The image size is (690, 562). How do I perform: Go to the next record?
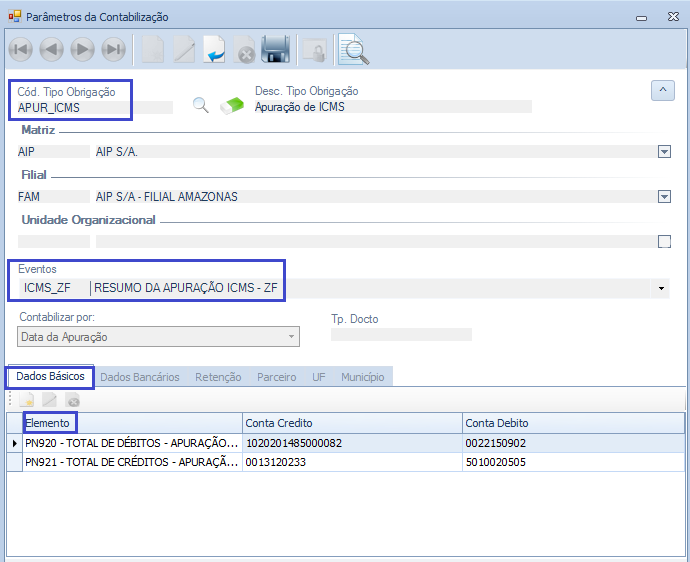[x=83, y=49]
